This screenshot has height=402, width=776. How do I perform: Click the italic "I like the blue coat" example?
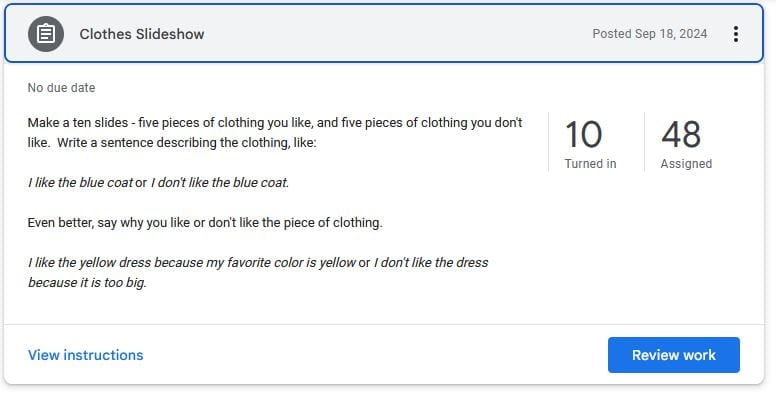(80, 183)
